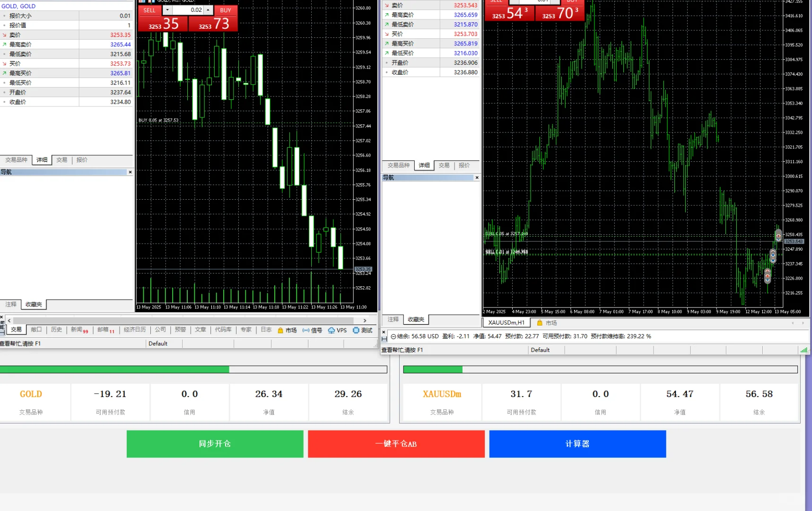This screenshot has width=812, height=511.
Task: Open the 新闻 news tab
Action: [x=79, y=330]
